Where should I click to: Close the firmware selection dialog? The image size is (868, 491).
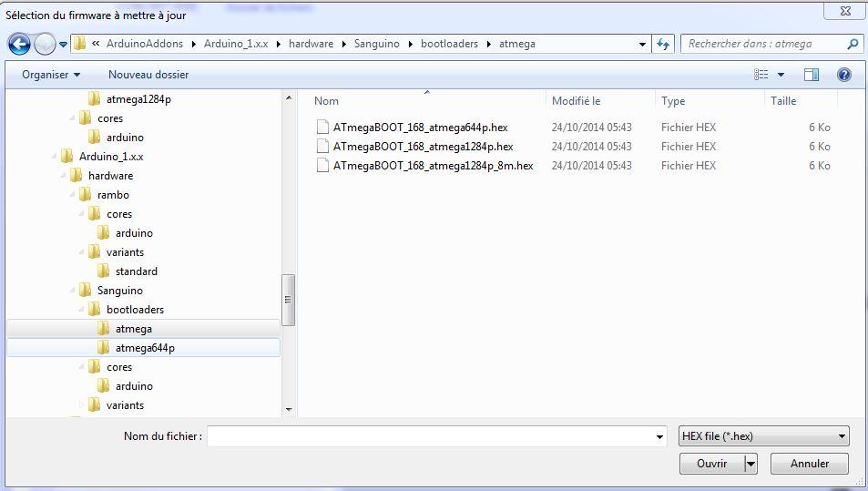click(844, 11)
